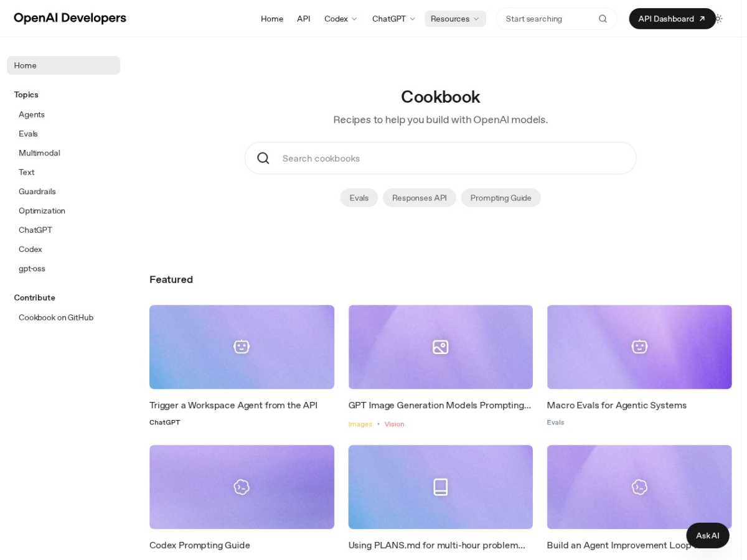The width and height of the screenshot is (747, 560).
Task: Select Home in the left sidebar
Action: (x=63, y=65)
